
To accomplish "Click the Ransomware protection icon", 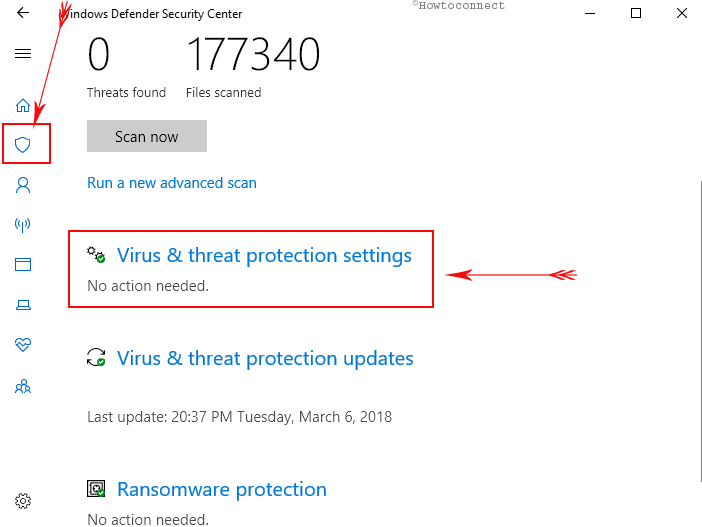I will click(96, 490).
